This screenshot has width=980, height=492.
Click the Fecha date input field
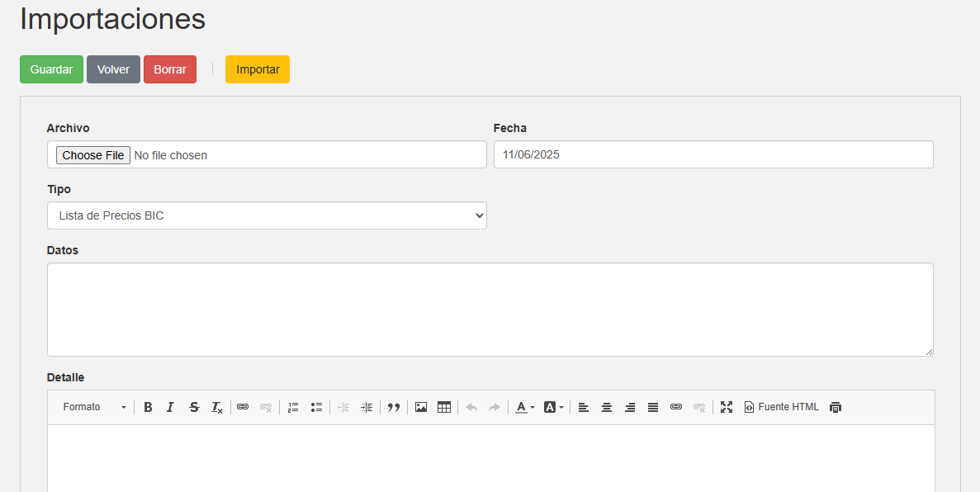(713, 154)
